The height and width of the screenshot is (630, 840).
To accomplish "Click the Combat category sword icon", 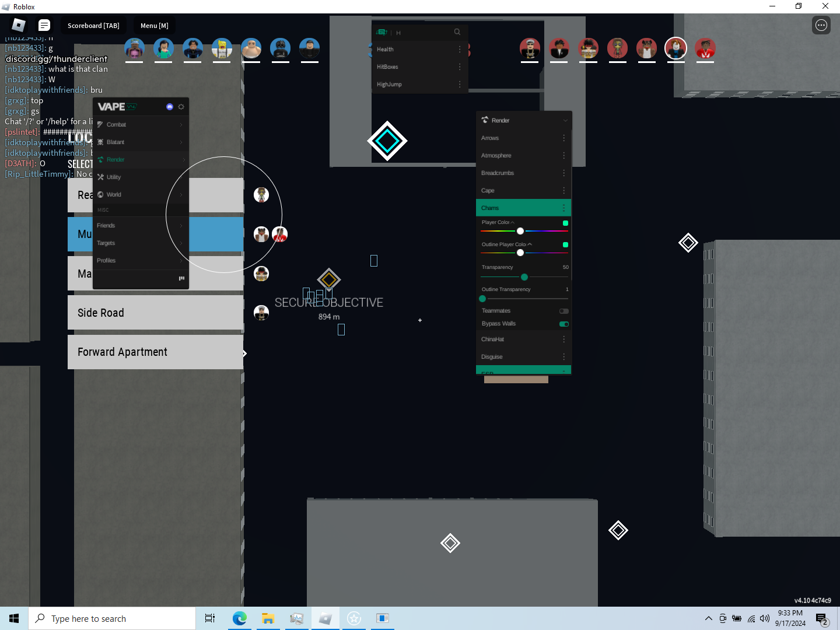I will (100, 124).
